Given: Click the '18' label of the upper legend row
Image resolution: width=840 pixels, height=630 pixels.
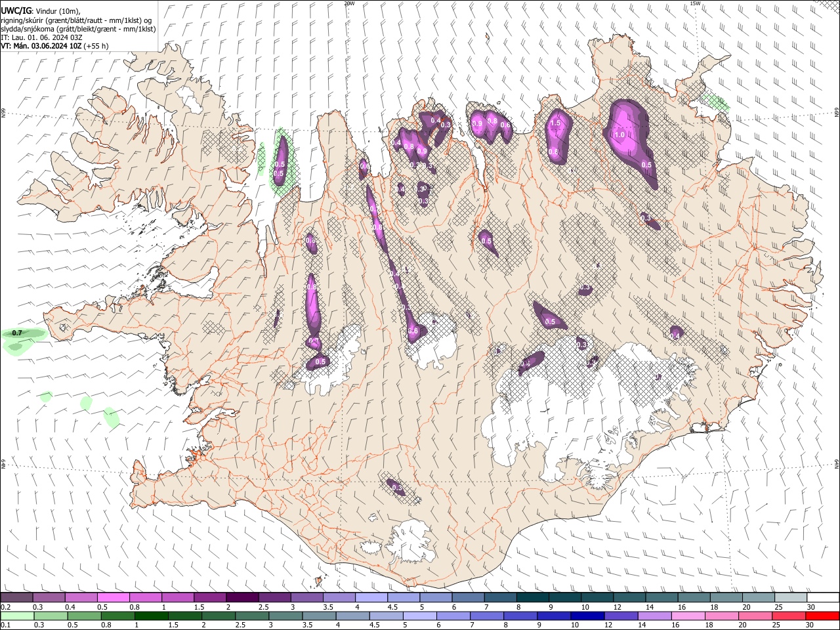Looking at the screenshot, I should point(713,607).
